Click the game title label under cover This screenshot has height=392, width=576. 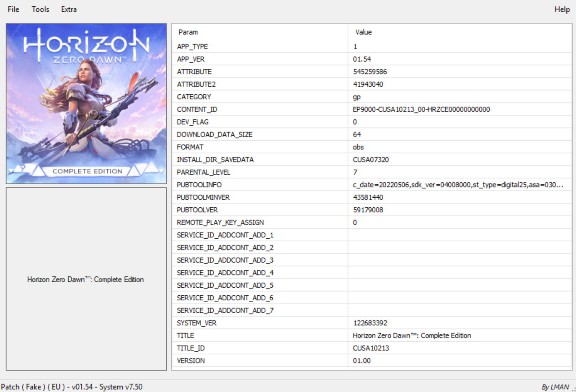point(85,279)
